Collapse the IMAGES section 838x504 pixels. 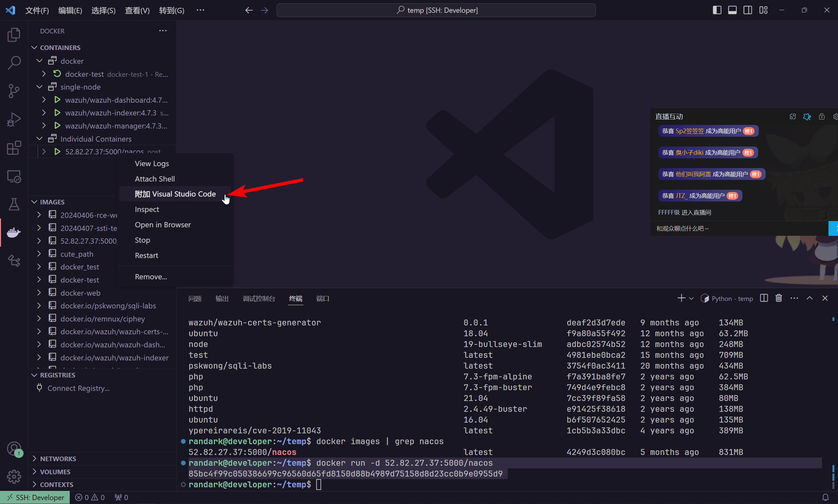34,202
